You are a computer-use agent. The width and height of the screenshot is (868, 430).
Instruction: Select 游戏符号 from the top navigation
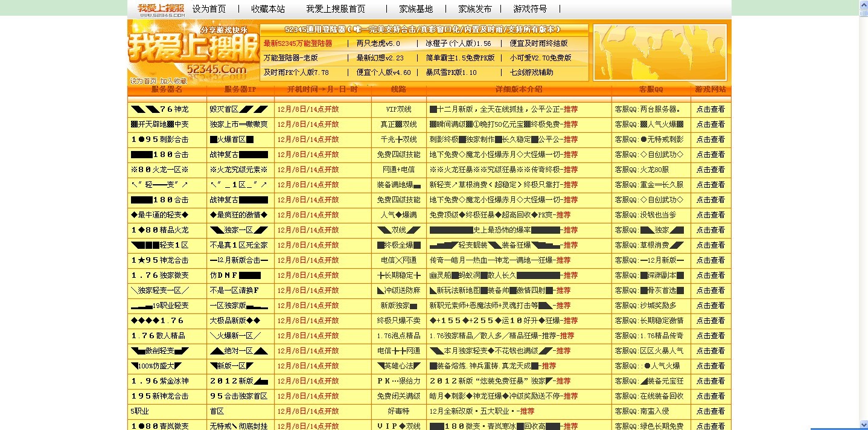pos(529,8)
